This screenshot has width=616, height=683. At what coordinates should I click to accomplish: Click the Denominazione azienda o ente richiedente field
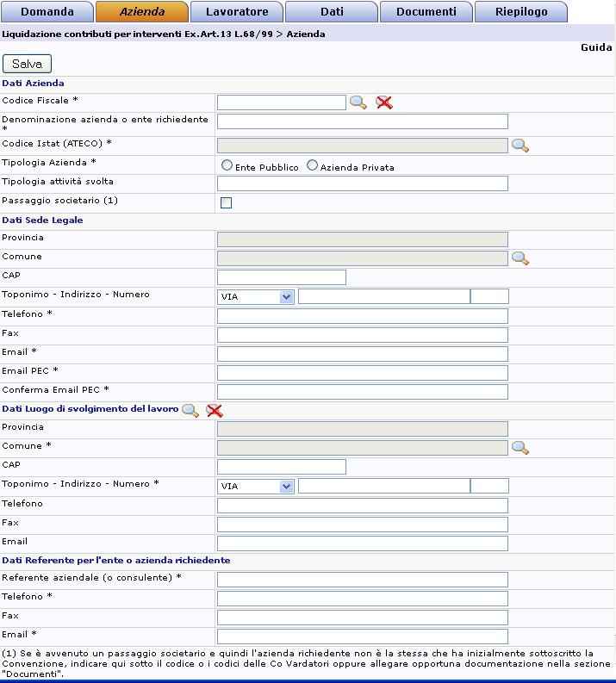[x=362, y=121]
